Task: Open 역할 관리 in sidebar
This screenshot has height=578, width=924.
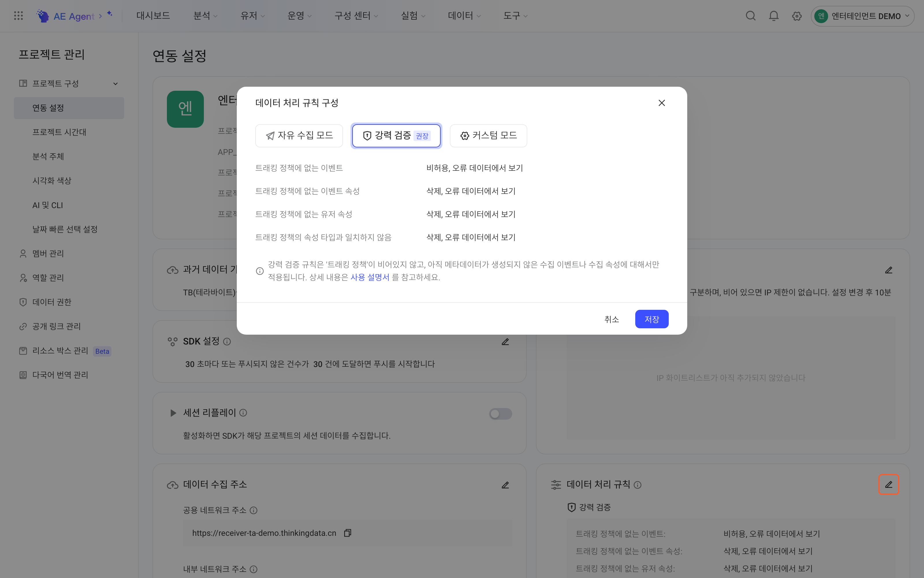Action: point(69,277)
